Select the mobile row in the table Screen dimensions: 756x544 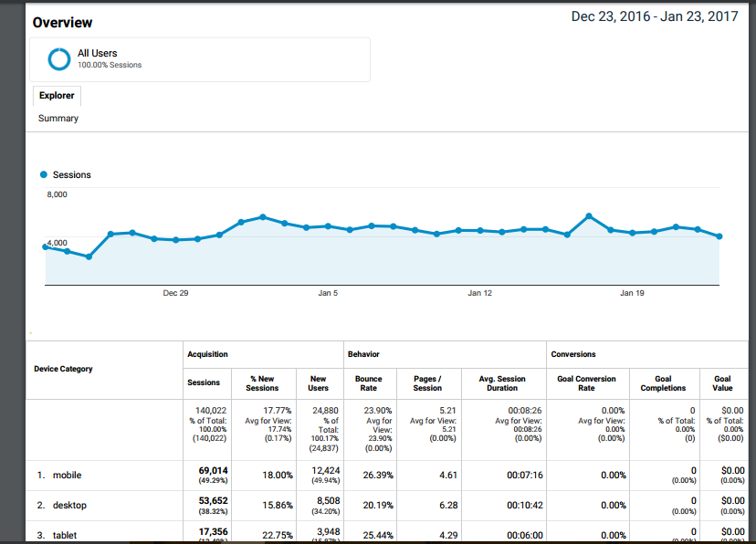(67, 476)
